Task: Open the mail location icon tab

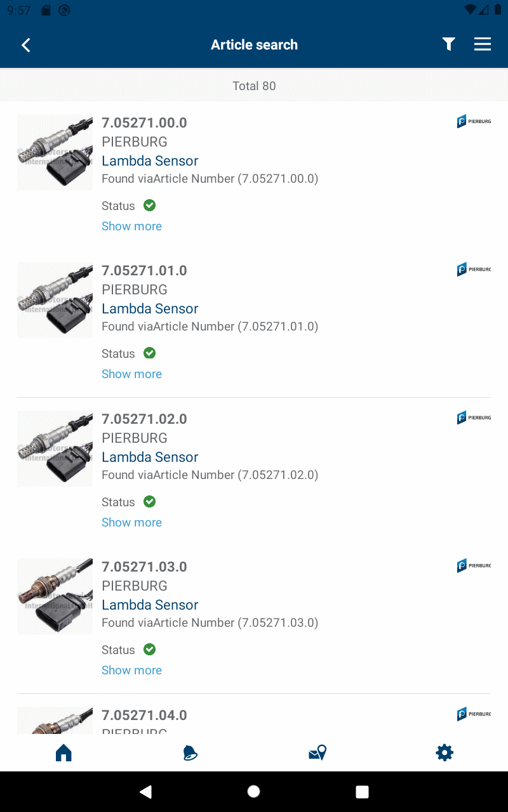Action: (x=317, y=753)
